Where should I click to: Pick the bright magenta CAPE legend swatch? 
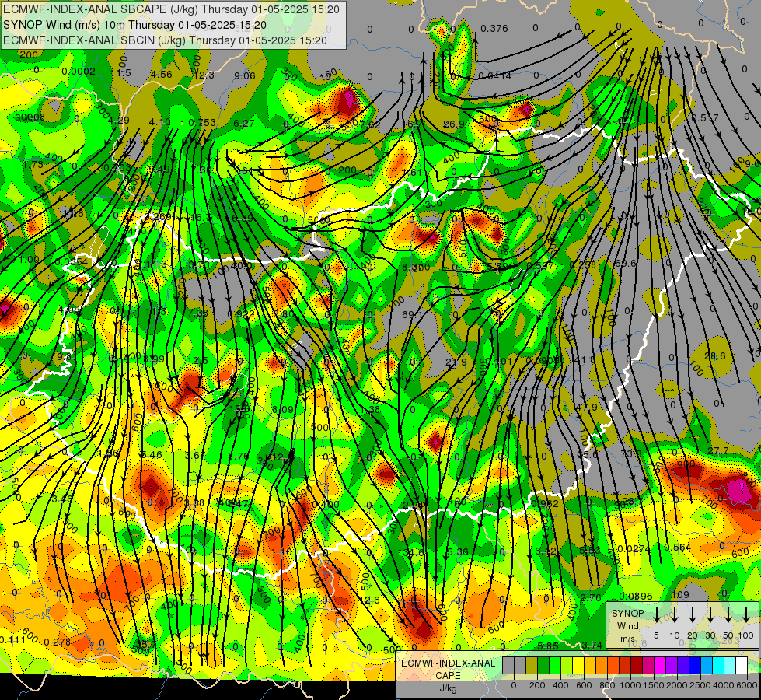[x=660, y=665]
